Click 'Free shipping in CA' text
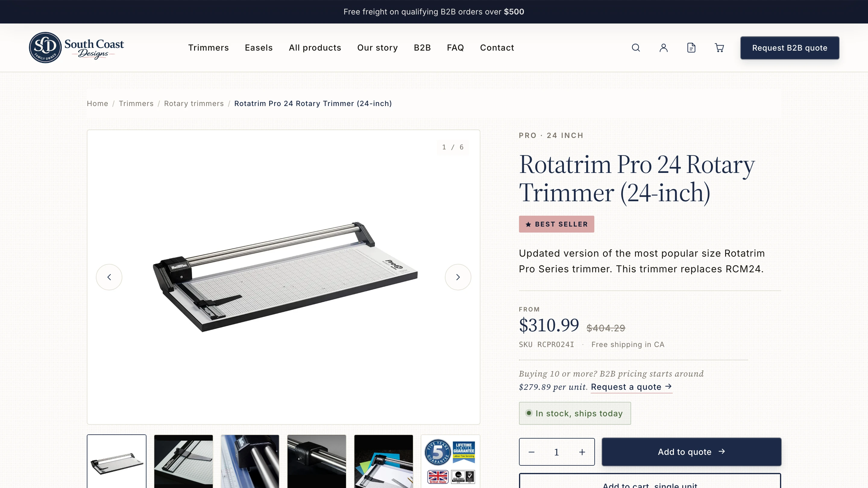Viewport: 868px width, 488px height. point(628,345)
